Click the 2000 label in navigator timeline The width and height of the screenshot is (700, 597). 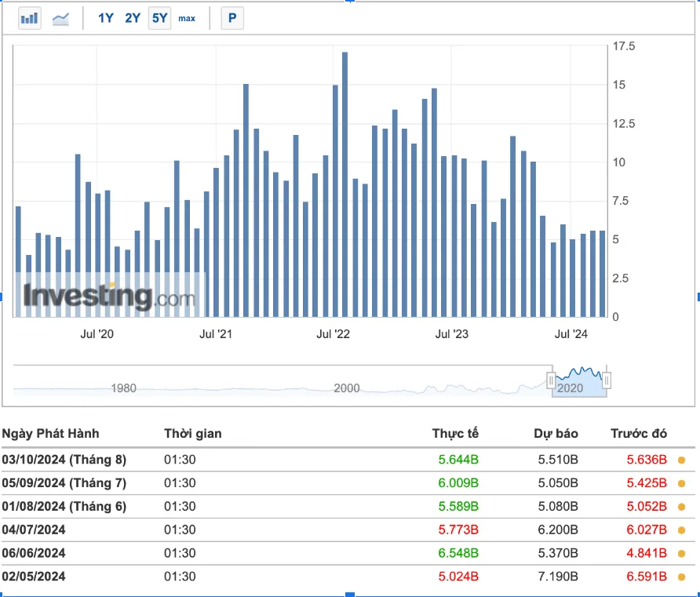tap(347, 388)
